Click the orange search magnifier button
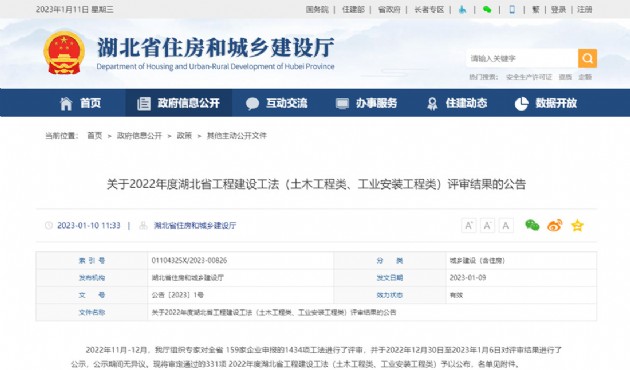This screenshot has width=630, height=370. (x=587, y=59)
